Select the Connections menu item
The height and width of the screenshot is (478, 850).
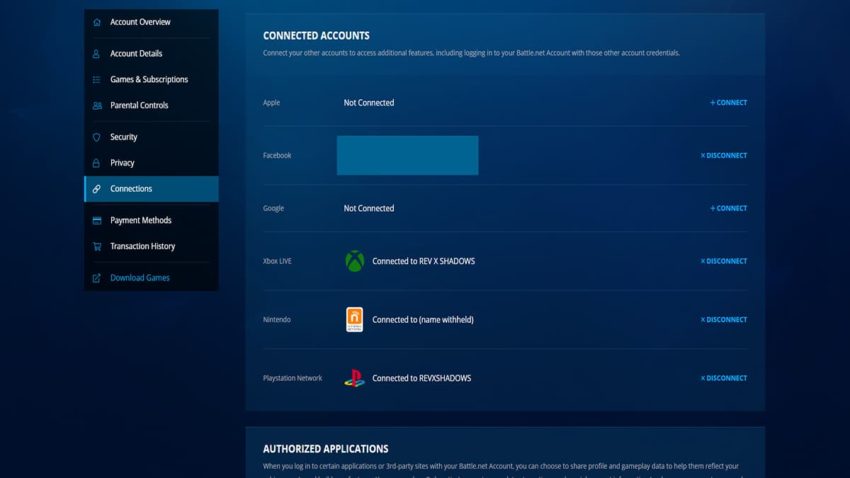(x=151, y=189)
